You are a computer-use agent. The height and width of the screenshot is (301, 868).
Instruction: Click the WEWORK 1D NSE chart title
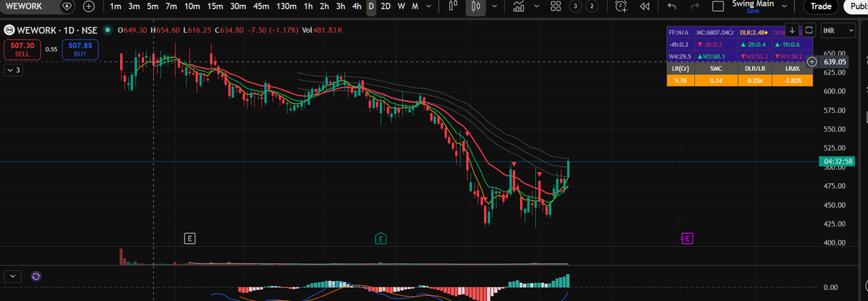click(56, 30)
